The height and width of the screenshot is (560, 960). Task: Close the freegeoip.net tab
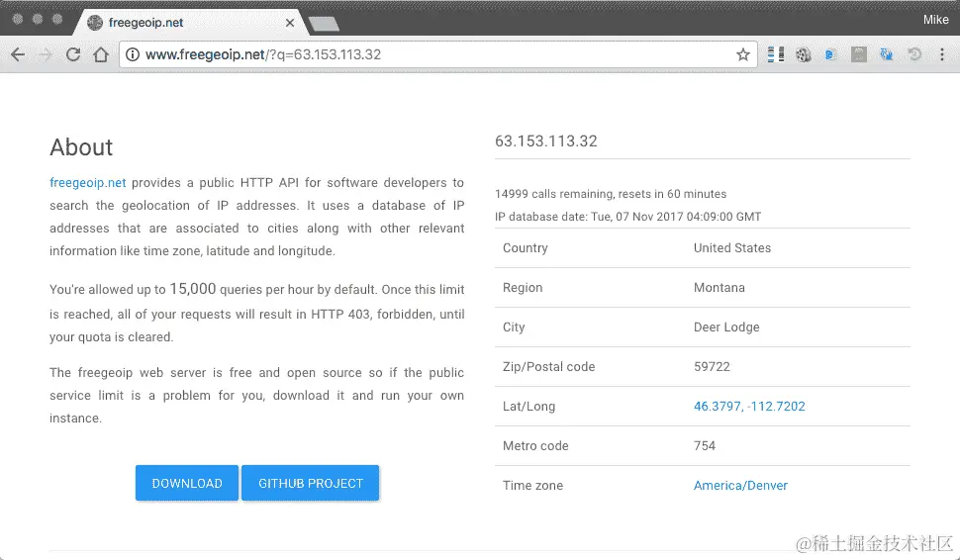290,23
